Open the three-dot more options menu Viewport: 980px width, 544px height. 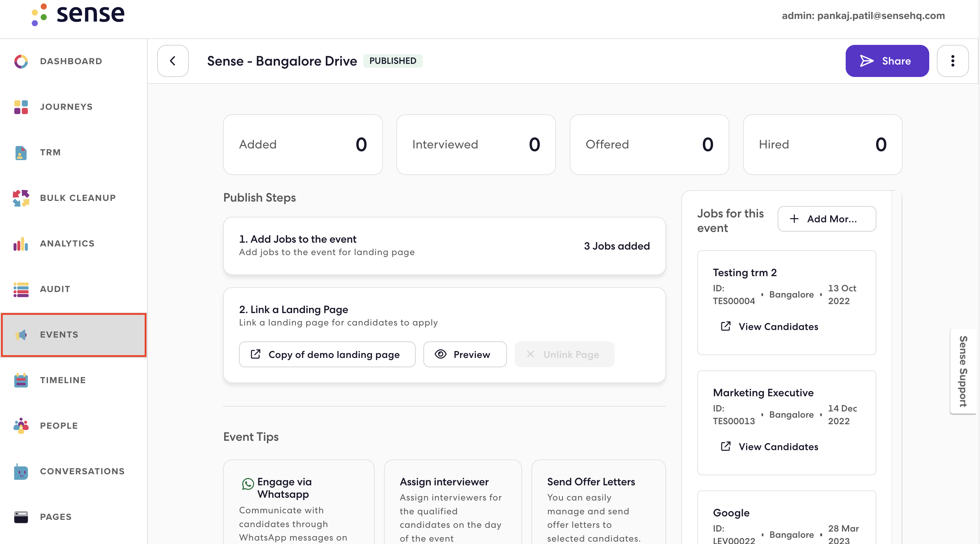pyautogui.click(x=953, y=61)
